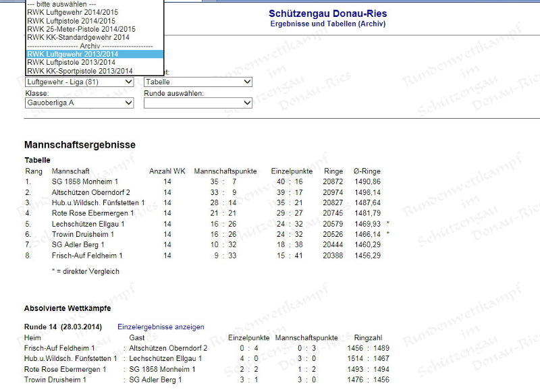Click the Rang column header

[34, 171]
